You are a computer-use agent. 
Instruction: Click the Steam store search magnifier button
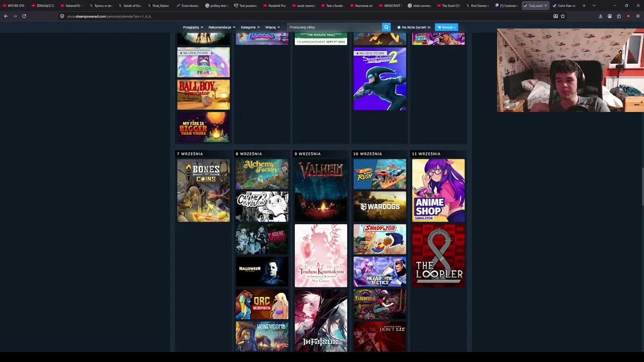click(386, 27)
